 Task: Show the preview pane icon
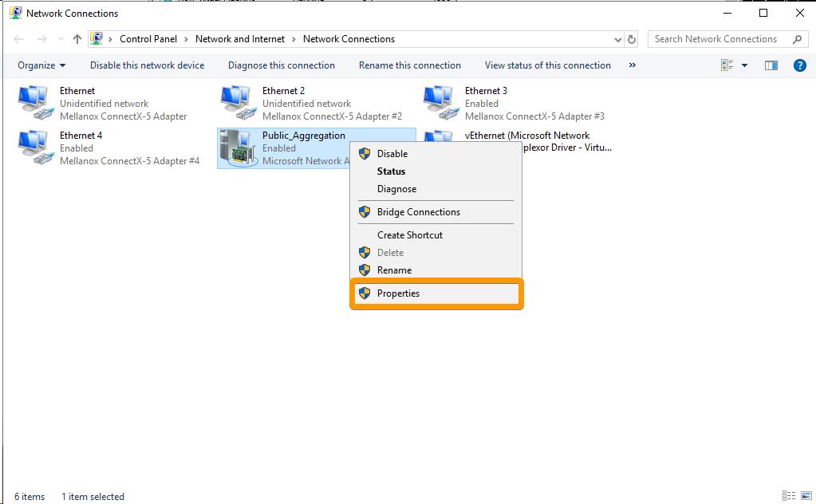(771, 65)
